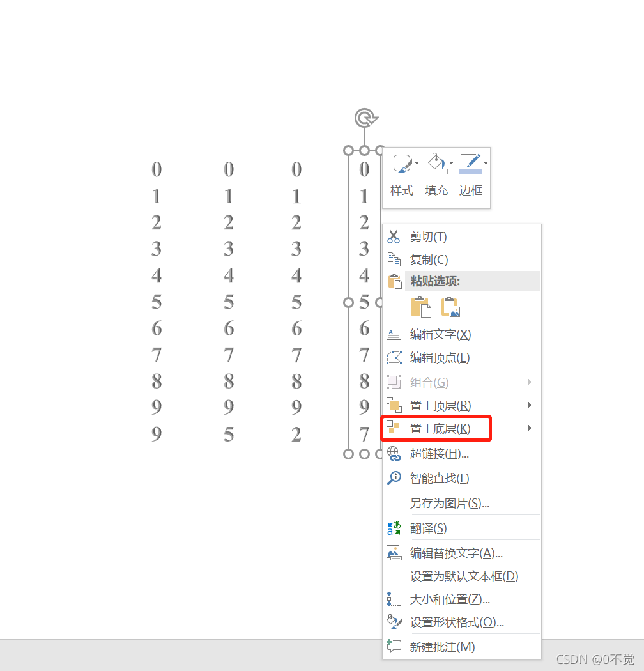This screenshot has width=644, height=671.
Task: Click the top-middle sizing handle of textbox
Action: 364,150
